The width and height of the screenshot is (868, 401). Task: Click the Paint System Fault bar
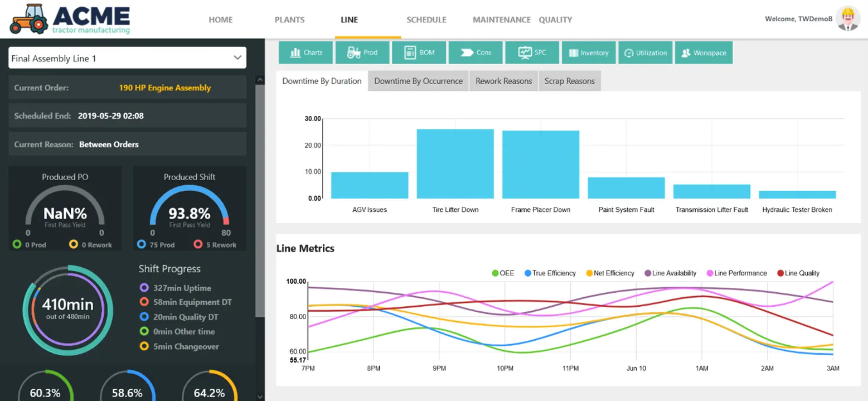(x=627, y=188)
